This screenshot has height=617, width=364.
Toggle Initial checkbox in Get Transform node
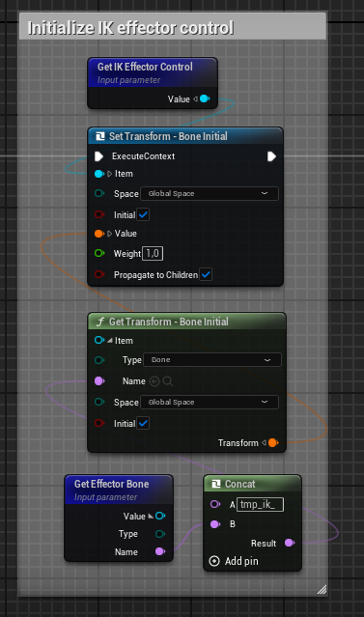point(143,423)
